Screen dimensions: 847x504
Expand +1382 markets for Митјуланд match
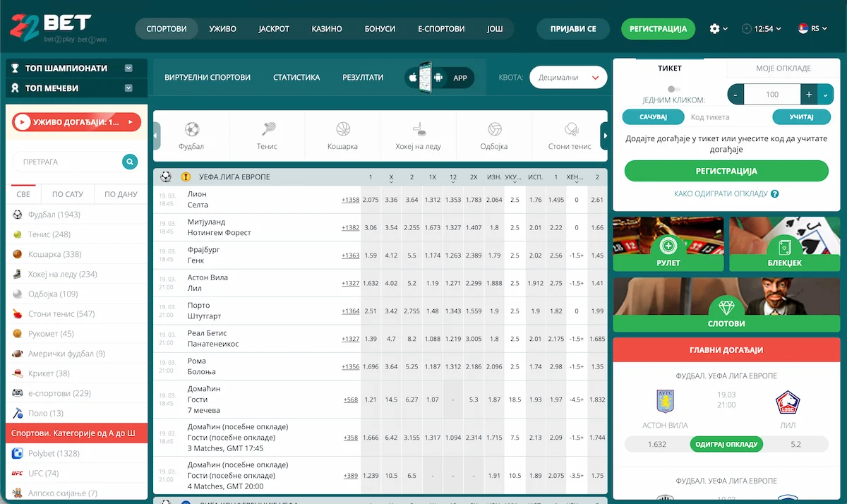(351, 227)
